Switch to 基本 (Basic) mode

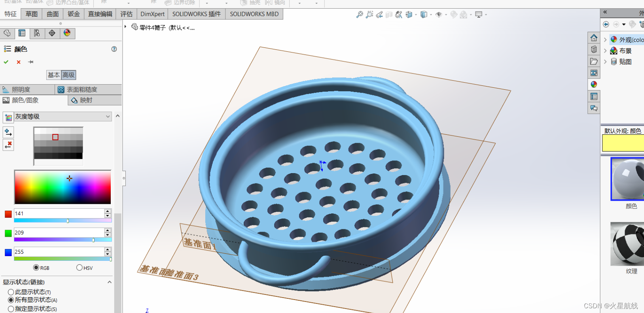pyautogui.click(x=54, y=75)
